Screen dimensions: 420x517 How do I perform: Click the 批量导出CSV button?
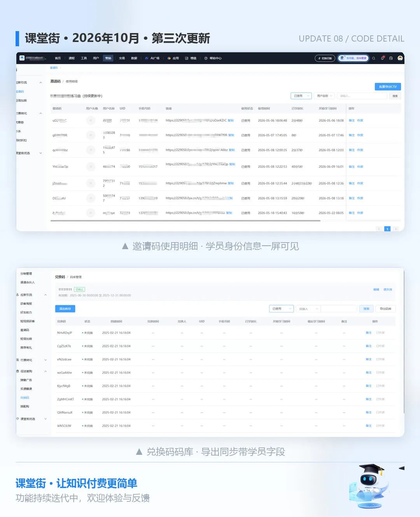388,87
